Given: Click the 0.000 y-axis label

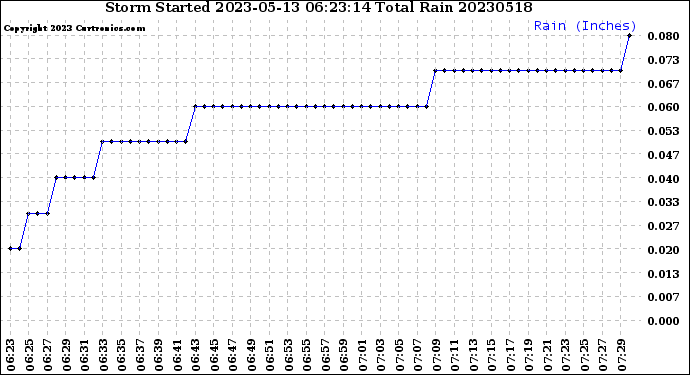Looking at the screenshot, I should tap(663, 321).
